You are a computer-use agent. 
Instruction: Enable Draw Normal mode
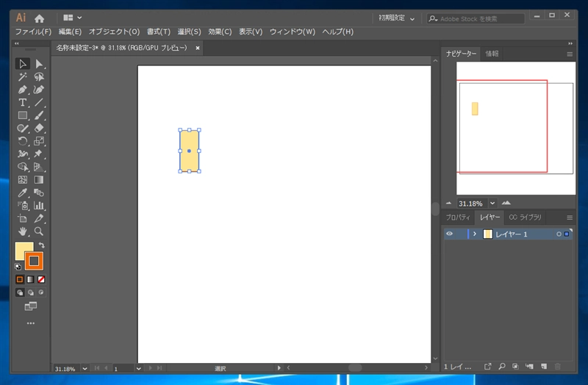(x=20, y=292)
